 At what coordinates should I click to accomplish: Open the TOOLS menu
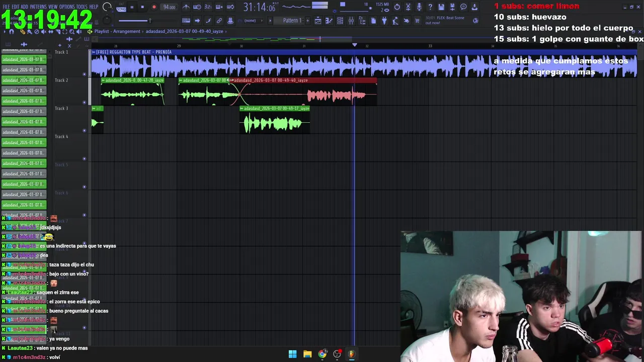[x=82, y=7]
